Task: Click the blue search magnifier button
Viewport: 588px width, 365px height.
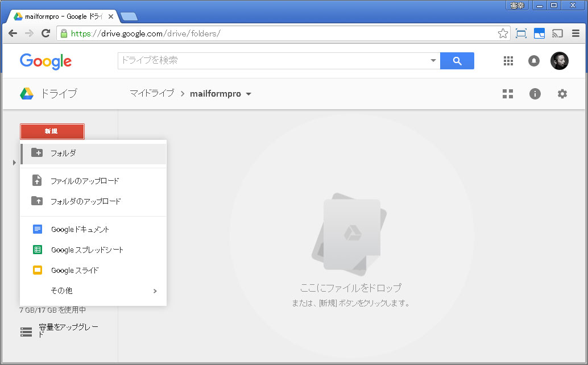Action: pyautogui.click(x=457, y=61)
